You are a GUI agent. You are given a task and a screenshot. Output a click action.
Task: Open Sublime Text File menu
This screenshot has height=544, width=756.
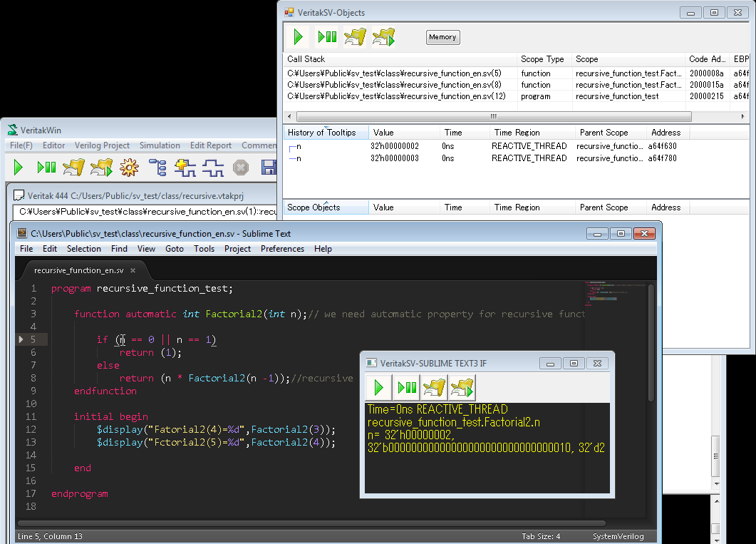26,249
